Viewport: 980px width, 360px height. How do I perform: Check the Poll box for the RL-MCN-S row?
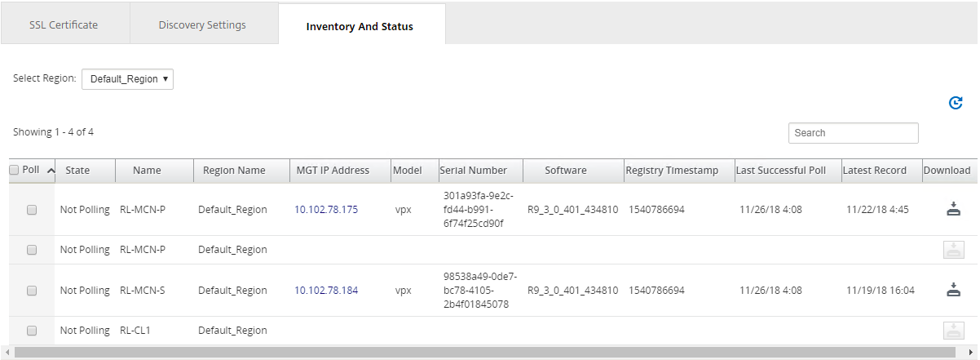[x=32, y=291]
